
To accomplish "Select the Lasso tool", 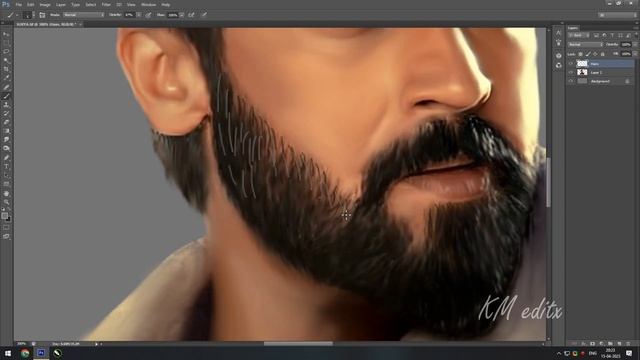I will 6,52.
